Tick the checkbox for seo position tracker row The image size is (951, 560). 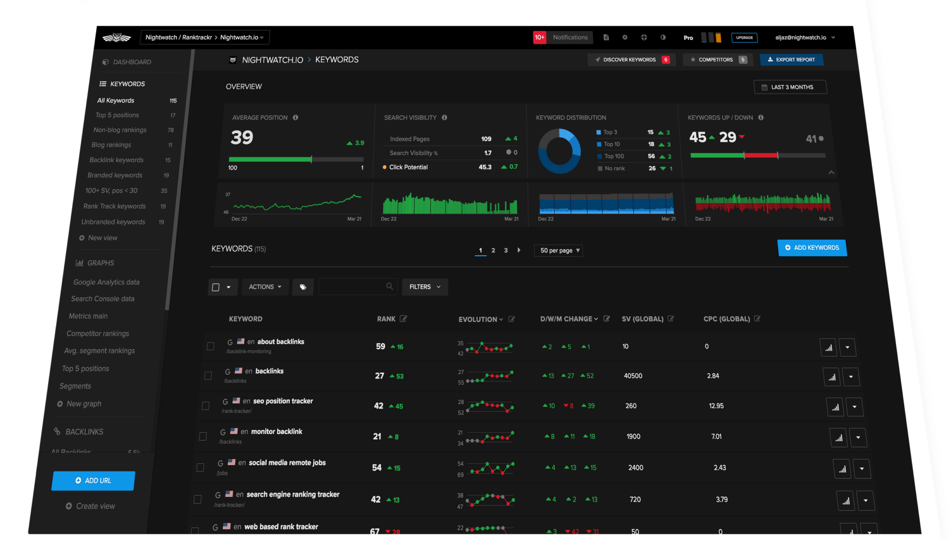point(205,405)
